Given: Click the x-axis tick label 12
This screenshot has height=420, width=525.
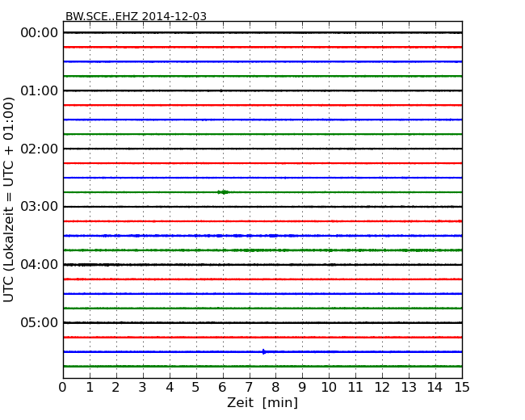Looking at the screenshot, I should (382, 387).
